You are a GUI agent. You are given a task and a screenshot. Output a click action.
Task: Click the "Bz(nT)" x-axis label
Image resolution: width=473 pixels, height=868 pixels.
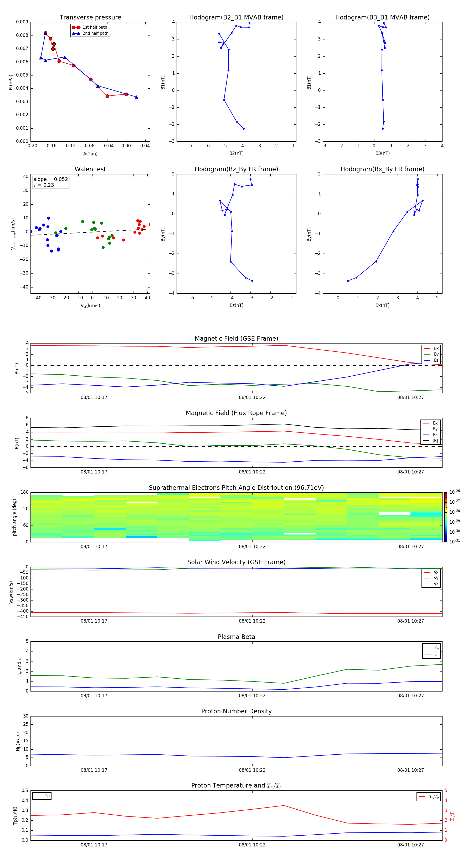pos(236,305)
